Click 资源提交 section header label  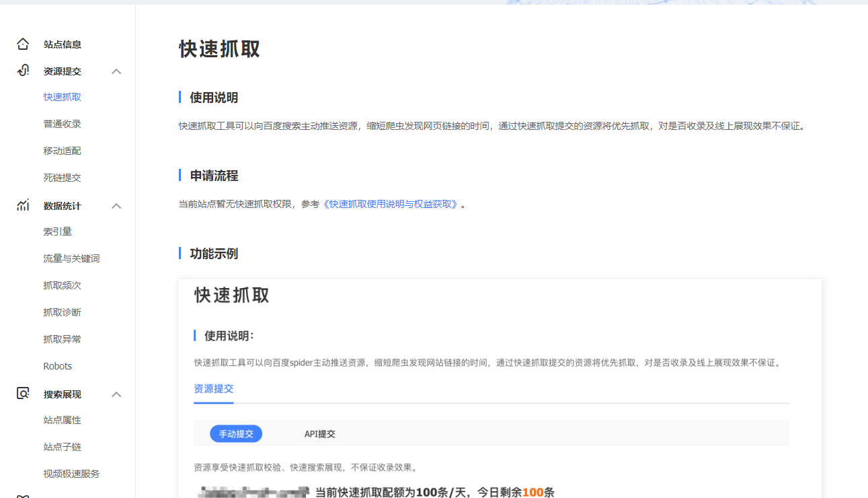click(63, 71)
